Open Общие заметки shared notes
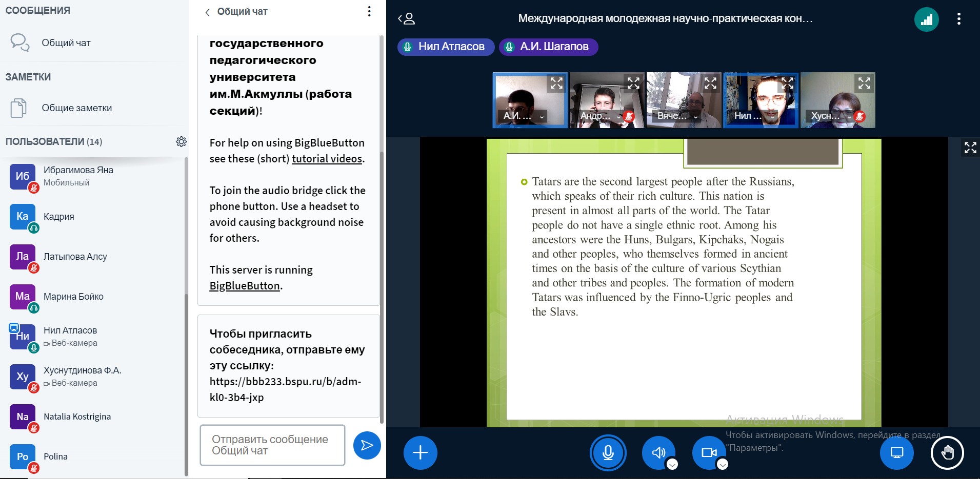The image size is (980, 479). 76,108
